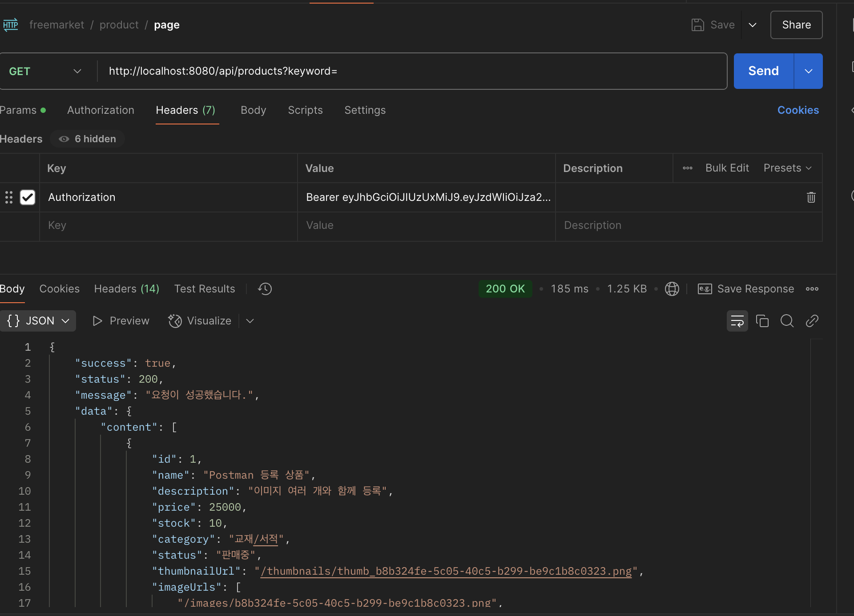The image size is (854, 616).
Task: Uncheck the Authorization header checkbox
Action: (x=28, y=197)
